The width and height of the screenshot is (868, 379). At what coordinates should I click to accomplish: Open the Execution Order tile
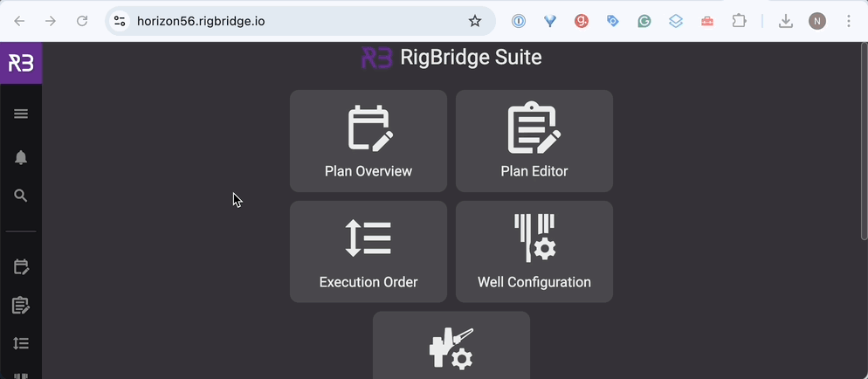368,252
